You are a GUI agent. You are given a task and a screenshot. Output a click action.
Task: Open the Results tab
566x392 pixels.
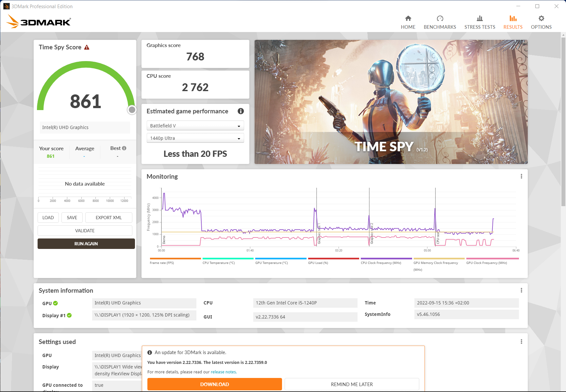coord(513,22)
